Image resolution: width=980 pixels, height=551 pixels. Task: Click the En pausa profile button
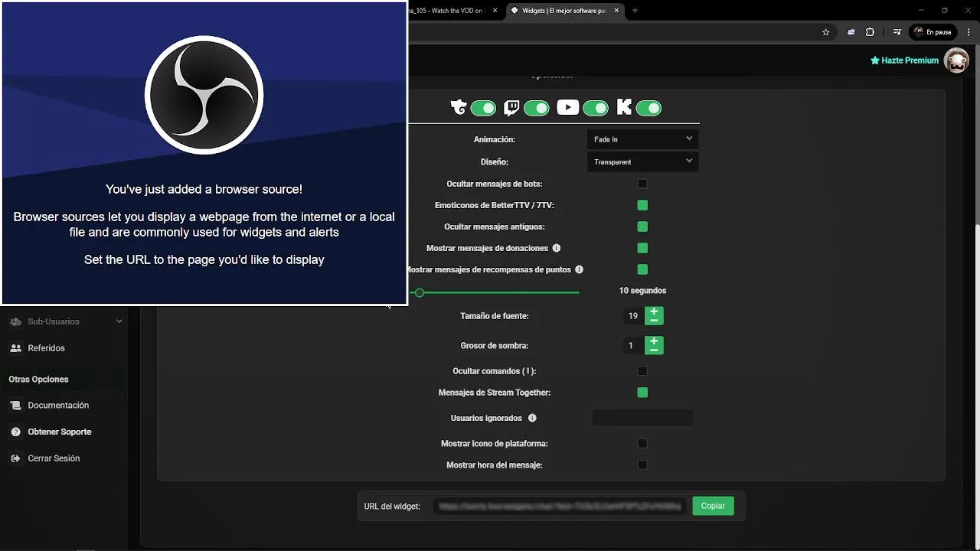(x=933, y=32)
